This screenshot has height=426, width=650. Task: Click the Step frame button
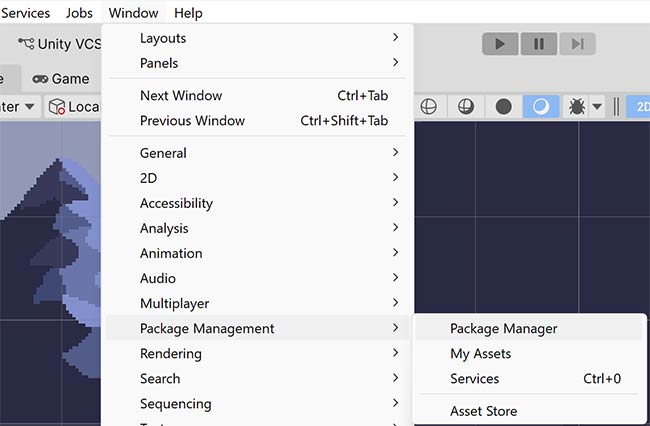pyautogui.click(x=577, y=44)
